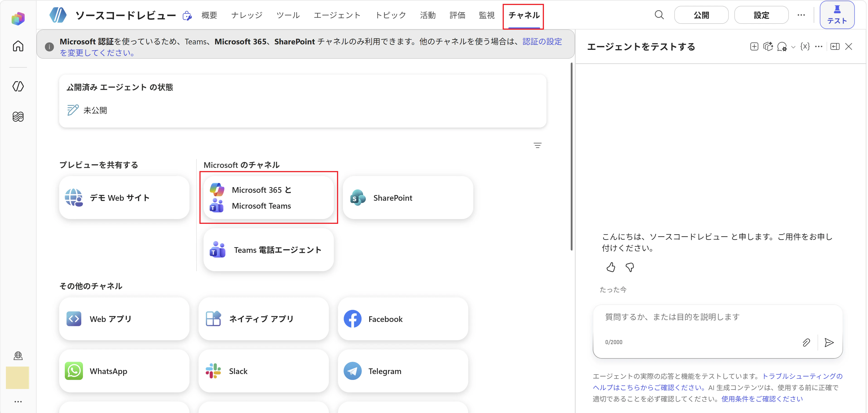The image size is (868, 413).
Task: Select the WhatsApp channel card
Action: tap(124, 371)
